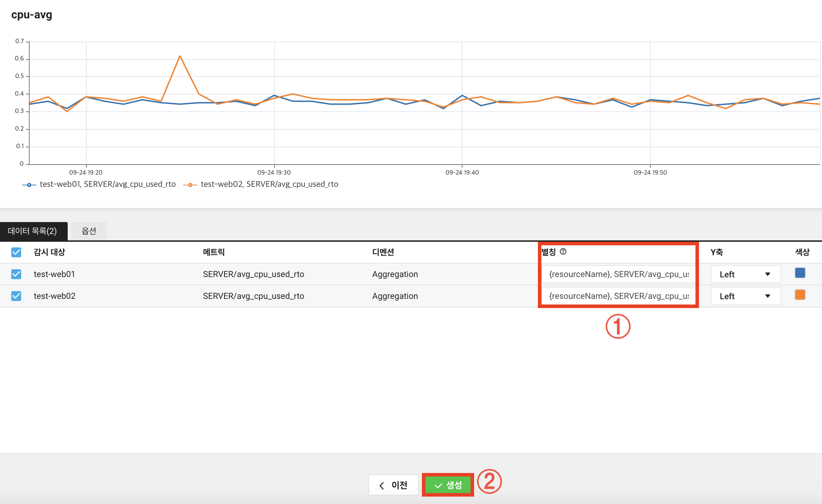Toggle the select-all header checkbox

pyautogui.click(x=16, y=252)
